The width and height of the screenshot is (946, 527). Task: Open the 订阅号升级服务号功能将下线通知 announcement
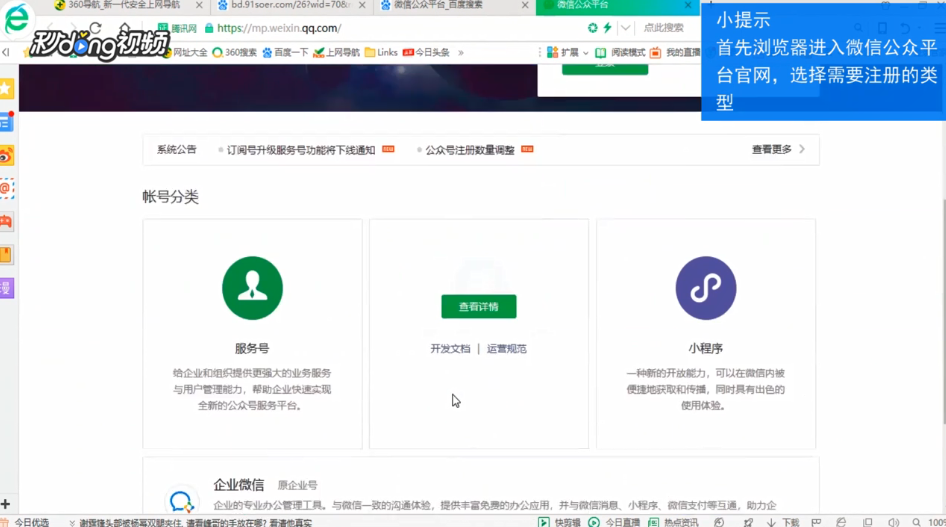(x=300, y=150)
